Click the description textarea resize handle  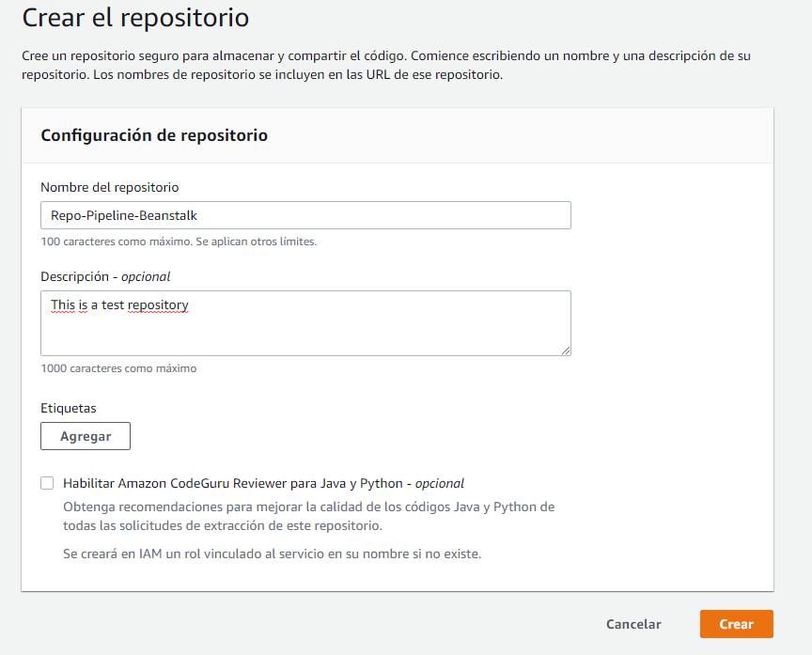[x=566, y=351]
